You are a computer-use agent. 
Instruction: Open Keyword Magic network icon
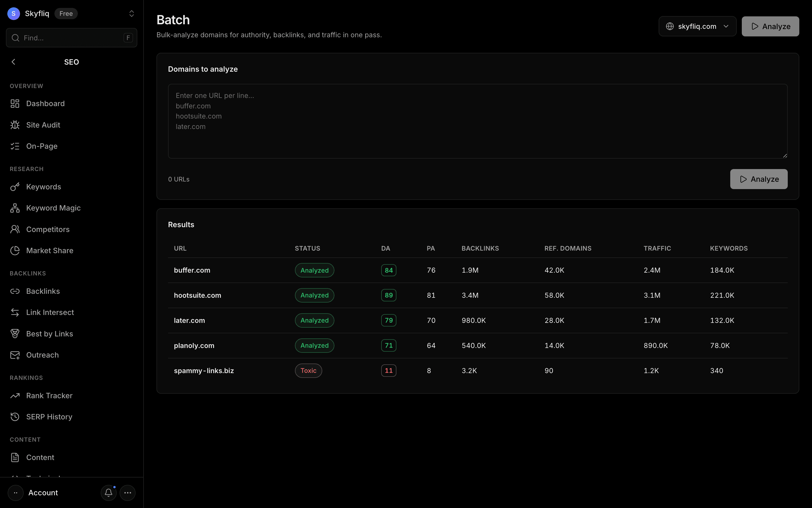pyautogui.click(x=15, y=208)
